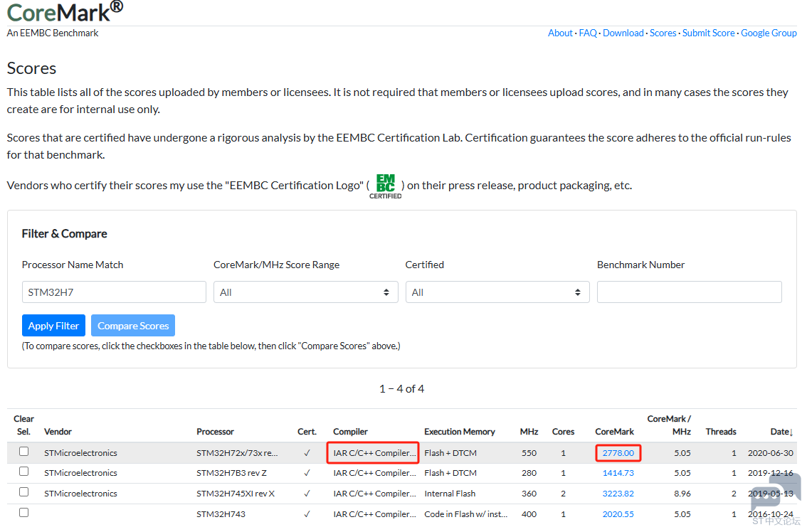Check the STM32H743 row checkbox

pos(23,513)
